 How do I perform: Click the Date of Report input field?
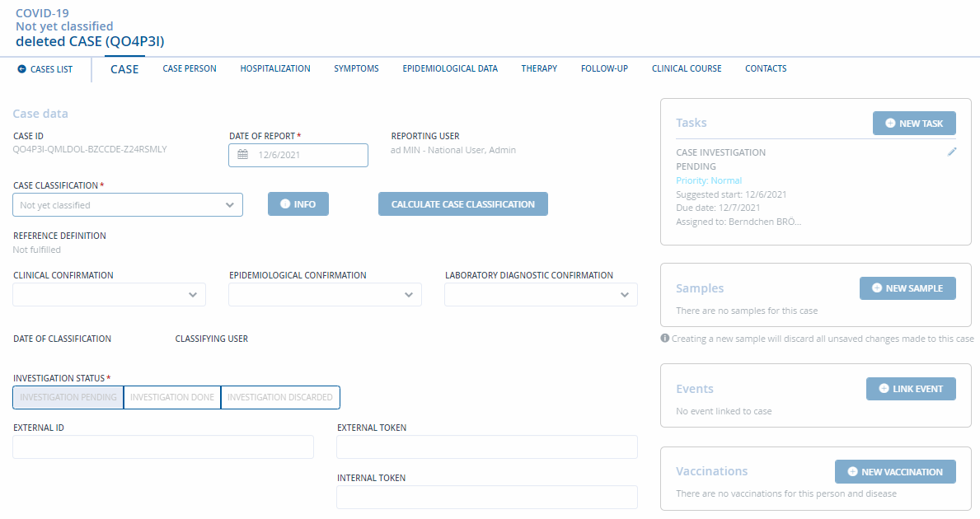[298, 155]
